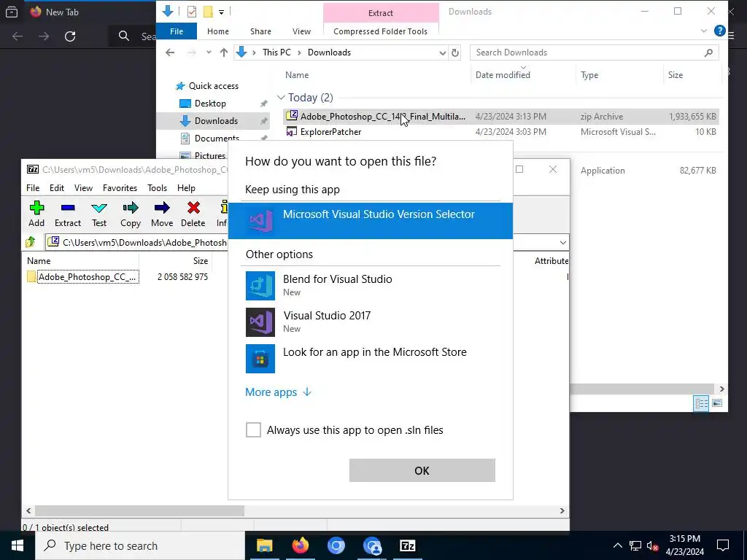Select Microsoft Visual Studio Version Selector app

[371, 221]
